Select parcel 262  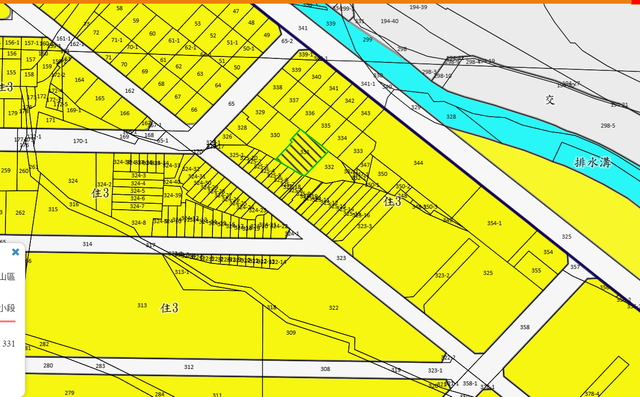20,213
